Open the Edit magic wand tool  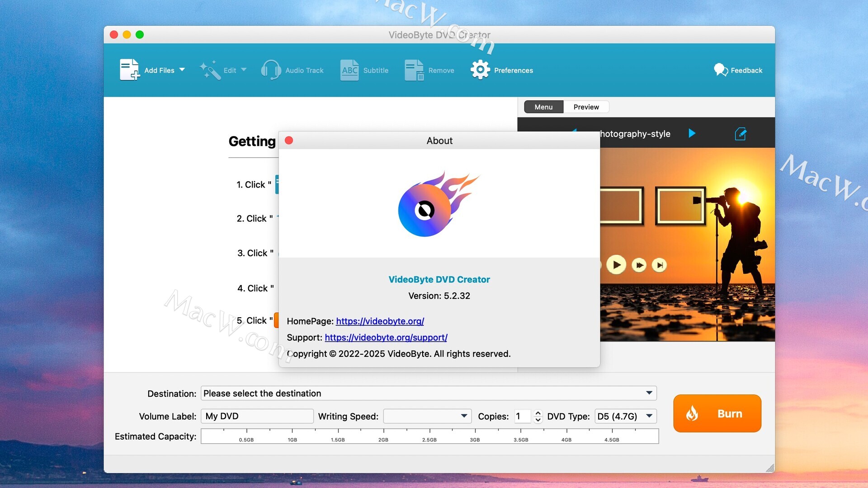coord(210,70)
